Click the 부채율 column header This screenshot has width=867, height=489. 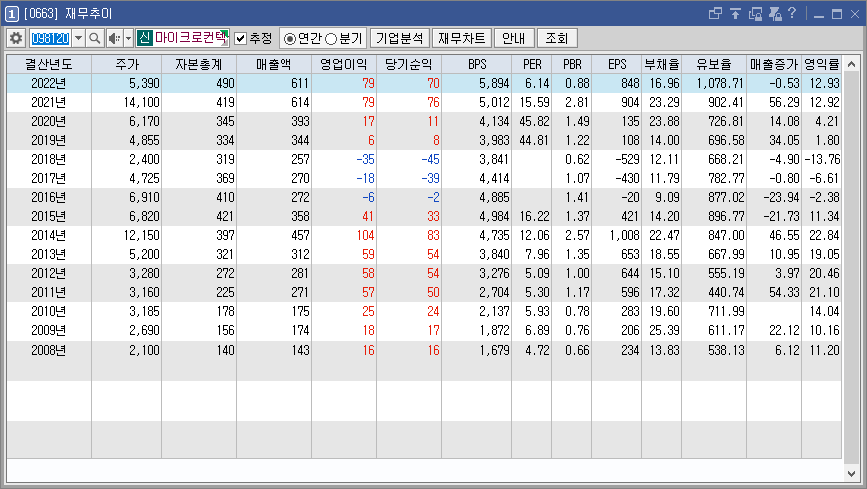(661, 64)
